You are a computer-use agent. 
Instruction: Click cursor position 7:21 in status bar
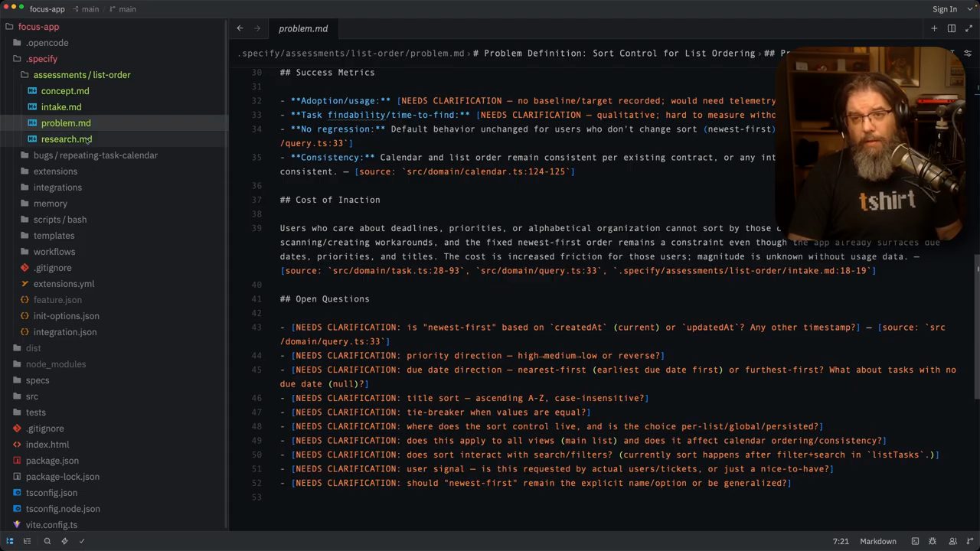coord(841,541)
